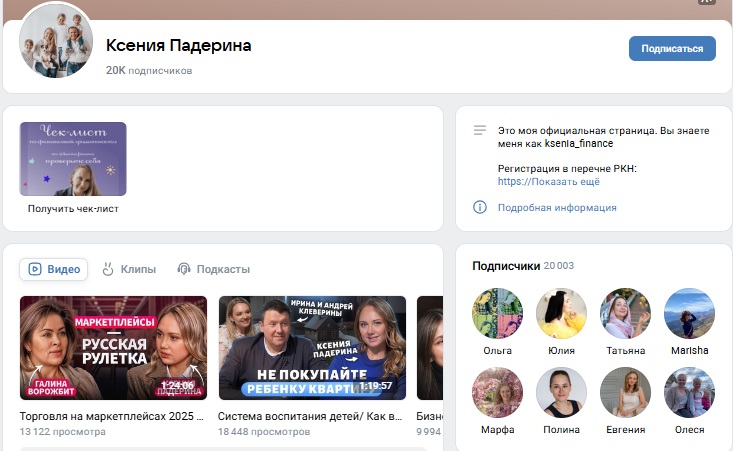Screen dimensions: 733x451
Task: Open follower Marisha avatar
Action: [690, 313]
